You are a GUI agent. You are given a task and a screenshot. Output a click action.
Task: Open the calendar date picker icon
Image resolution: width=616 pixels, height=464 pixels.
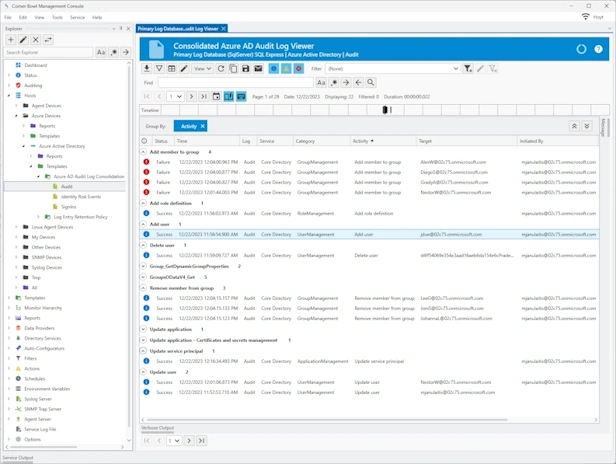[216, 97]
